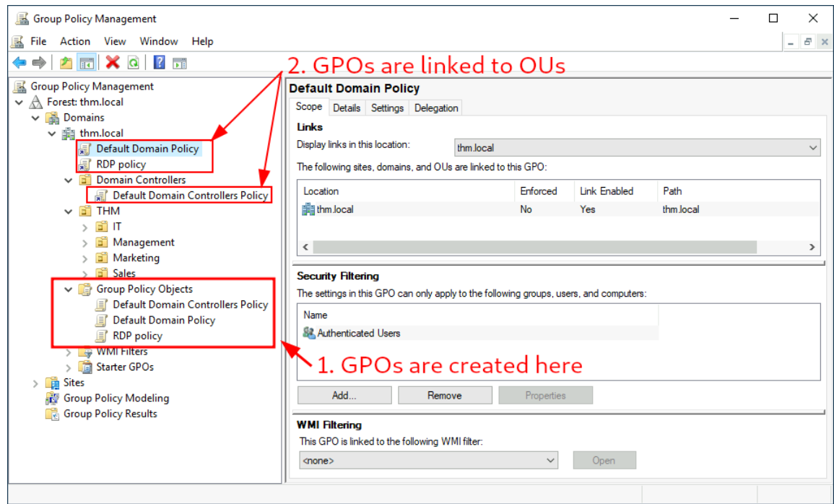Toggle Show/Hide Console Tree toolbar icon

tap(87, 63)
